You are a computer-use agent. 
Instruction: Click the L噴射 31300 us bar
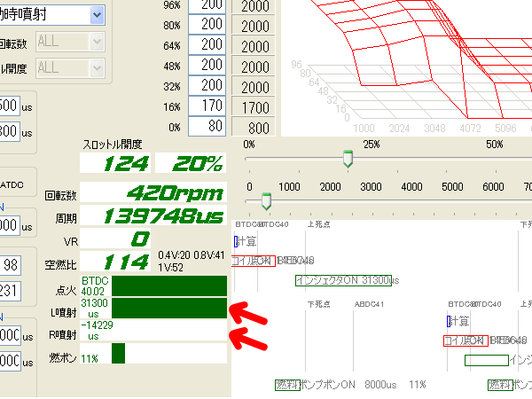tap(169, 308)
